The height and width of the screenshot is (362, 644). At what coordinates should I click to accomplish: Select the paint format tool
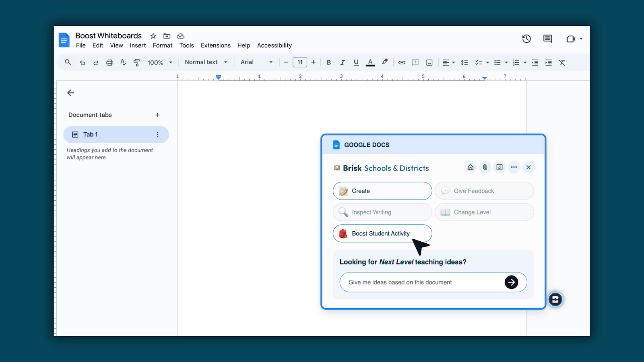pyautogui.click(x=137, y=62)
